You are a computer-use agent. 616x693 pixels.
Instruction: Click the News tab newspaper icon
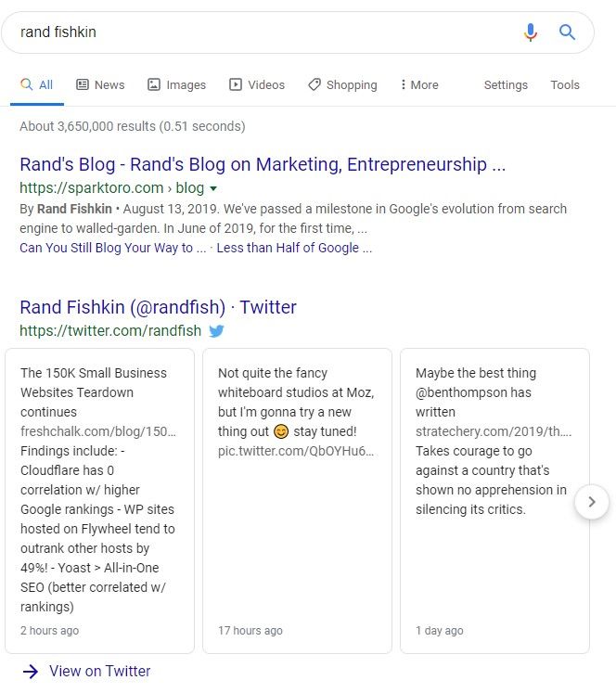point(83,84)
